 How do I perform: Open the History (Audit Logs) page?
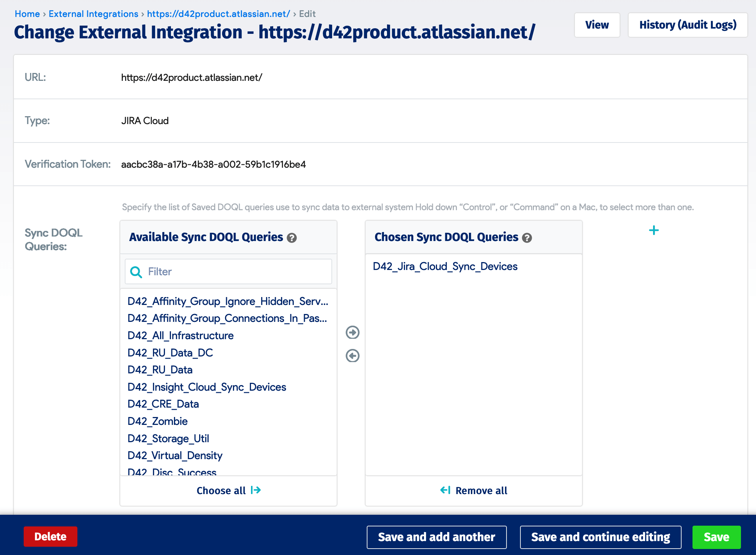click(688, 25)
